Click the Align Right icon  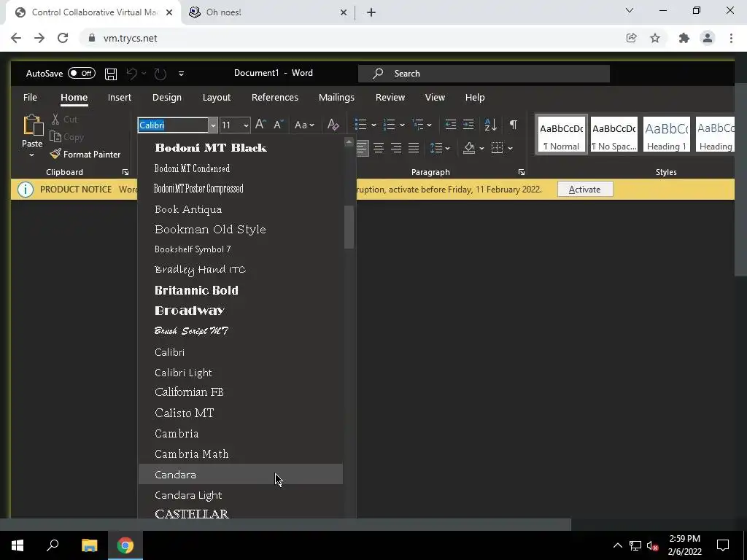click(x=396, y=148)
